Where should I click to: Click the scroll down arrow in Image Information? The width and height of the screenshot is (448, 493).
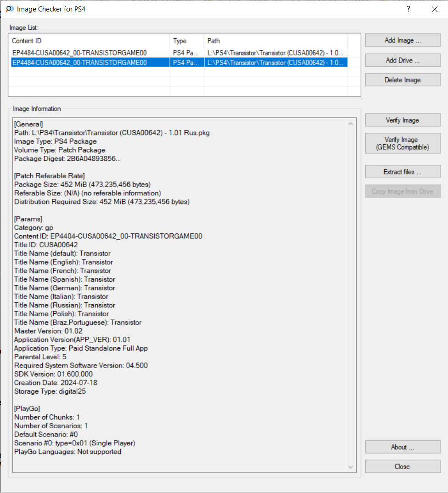pos(351,467)
